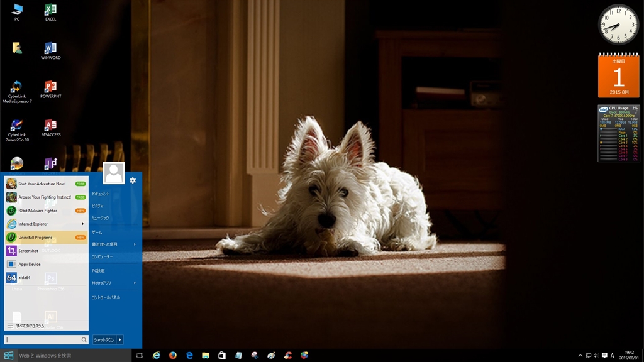Open network status tray icon
This screenshot has height=362, width=644.
(x=588, y=356)
